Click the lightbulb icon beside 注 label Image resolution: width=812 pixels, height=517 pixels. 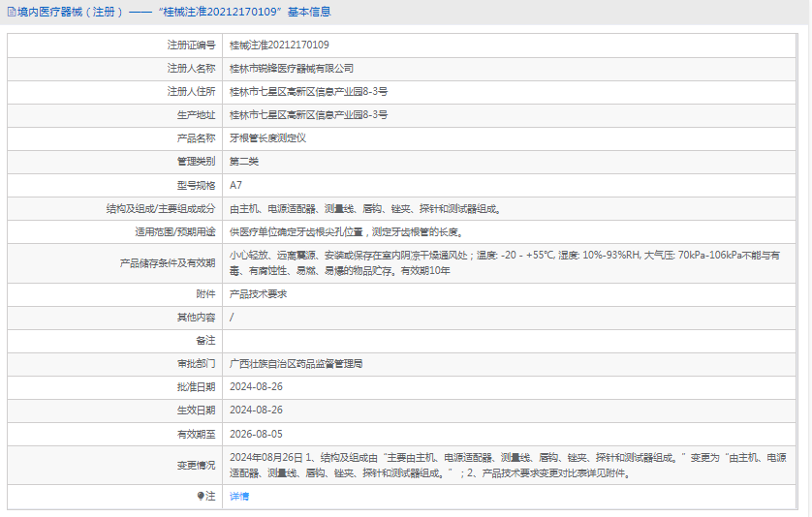coord(201,496)
